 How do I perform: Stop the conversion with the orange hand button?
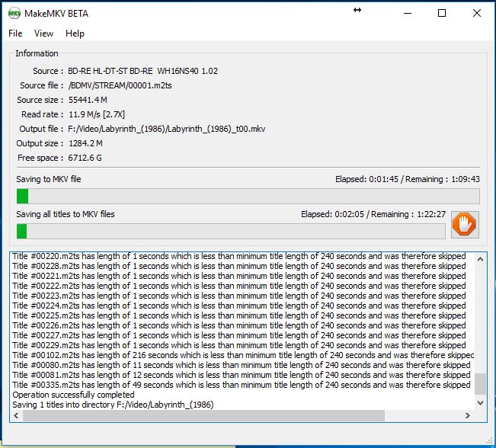465,224
